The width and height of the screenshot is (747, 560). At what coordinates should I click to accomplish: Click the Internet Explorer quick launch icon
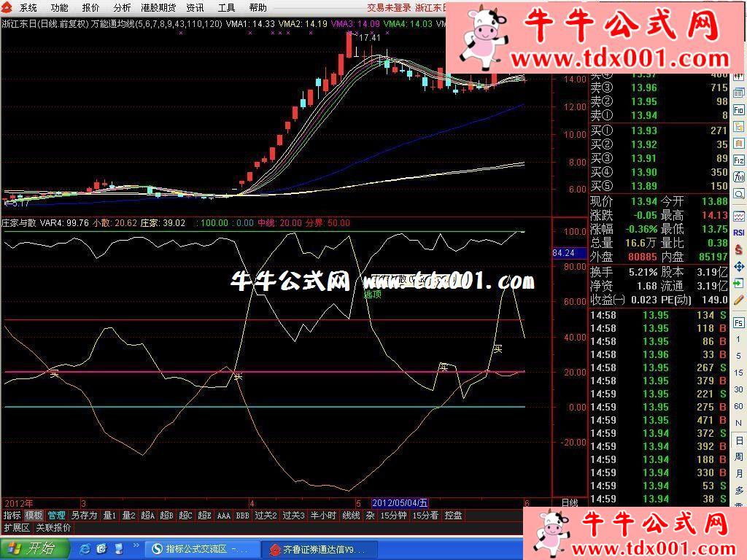[85, 548]
